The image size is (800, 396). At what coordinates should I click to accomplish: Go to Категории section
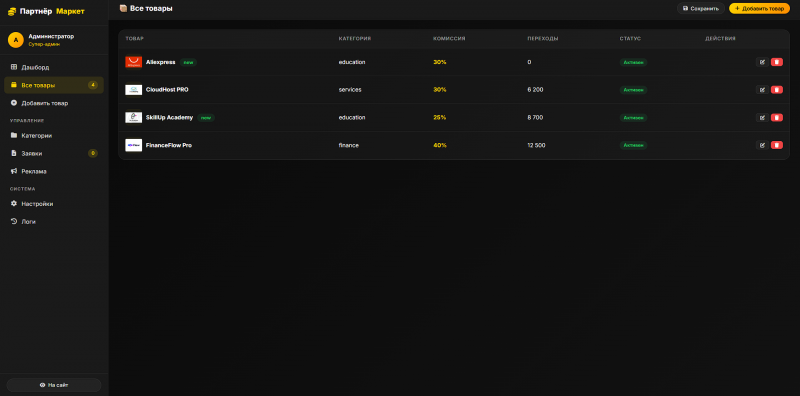point(54,136)
